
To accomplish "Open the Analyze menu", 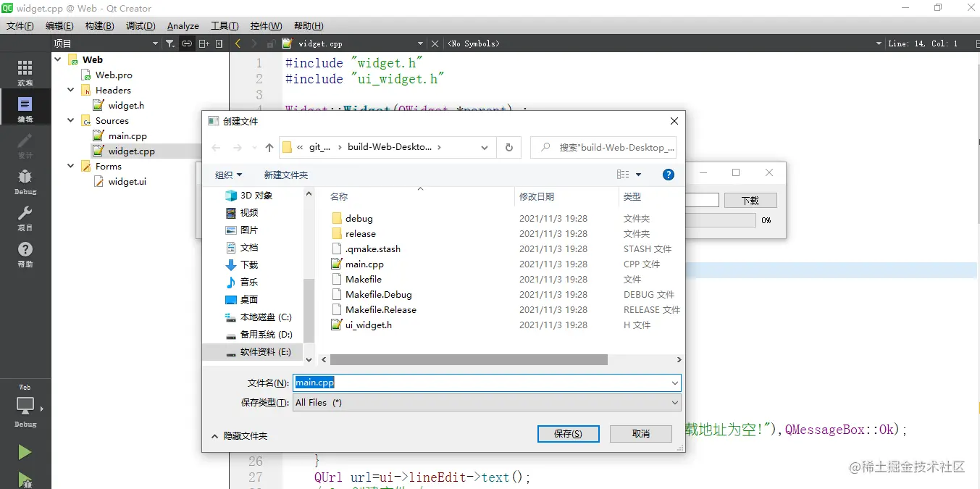I will (x=183, y=26).
